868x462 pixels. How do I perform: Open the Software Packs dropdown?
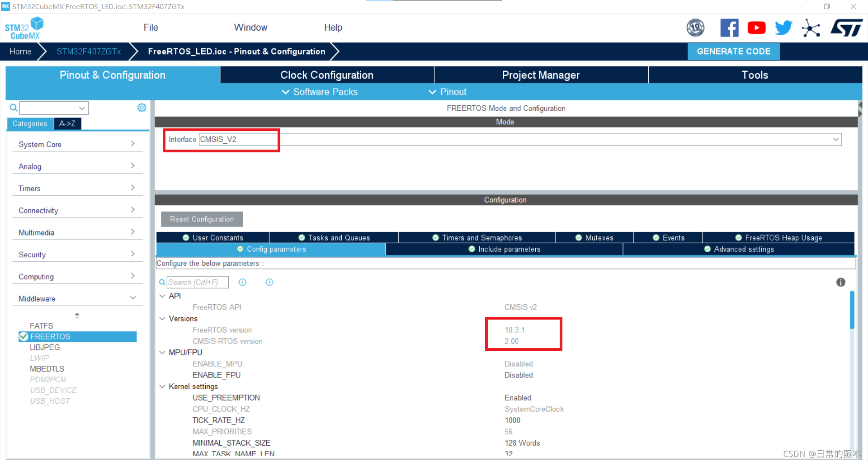tap(320, 92)
